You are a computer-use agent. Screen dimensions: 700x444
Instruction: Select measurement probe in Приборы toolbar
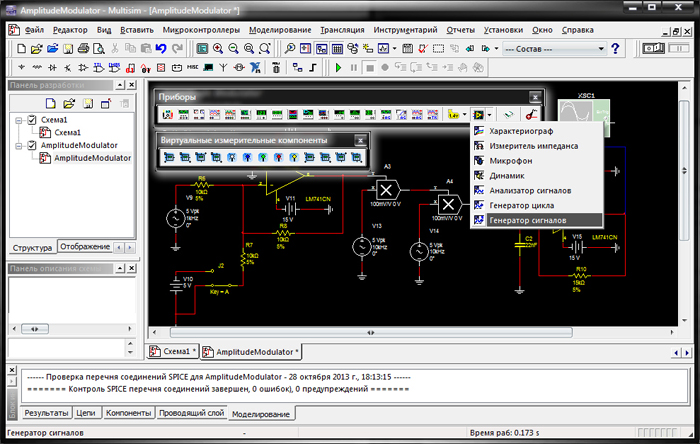coord(453,115)
